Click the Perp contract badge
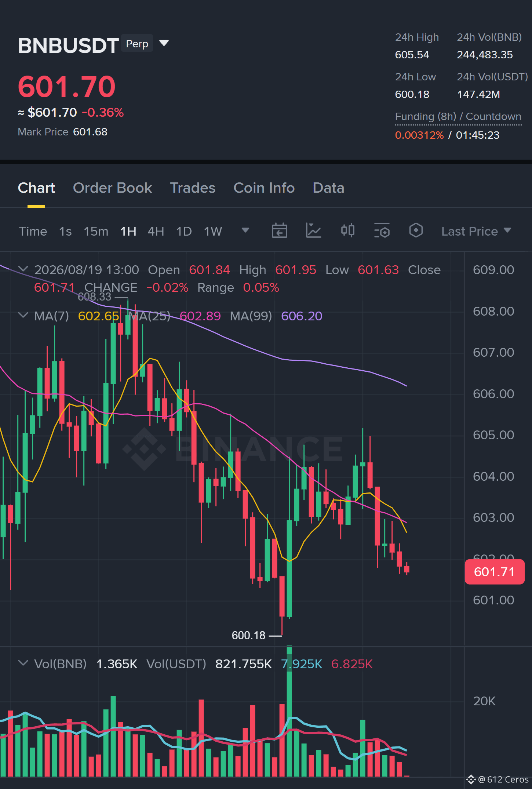 137,43
